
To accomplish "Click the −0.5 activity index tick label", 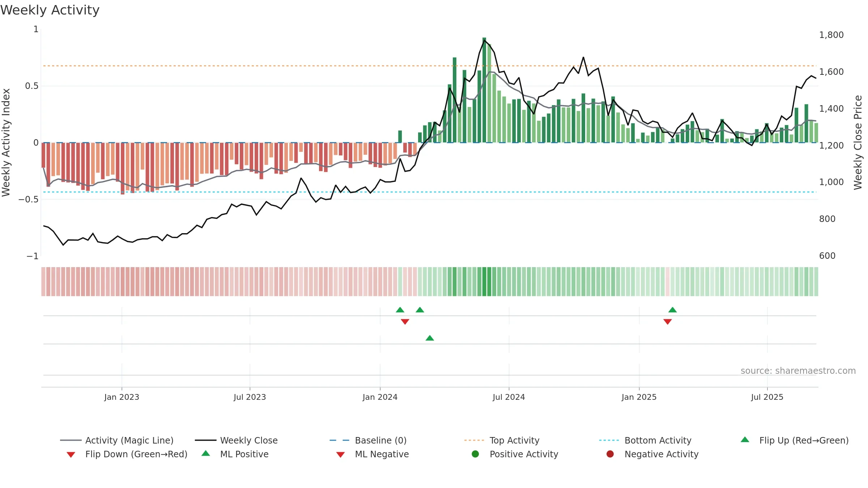I will 28,200.
